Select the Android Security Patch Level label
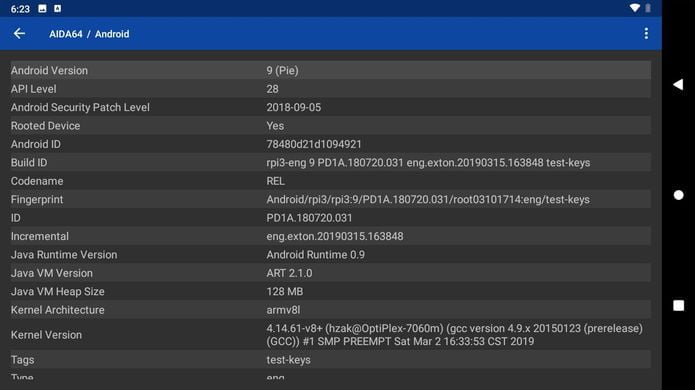Image resolution: width=695 pixels, height=390 pixels. 80,107
